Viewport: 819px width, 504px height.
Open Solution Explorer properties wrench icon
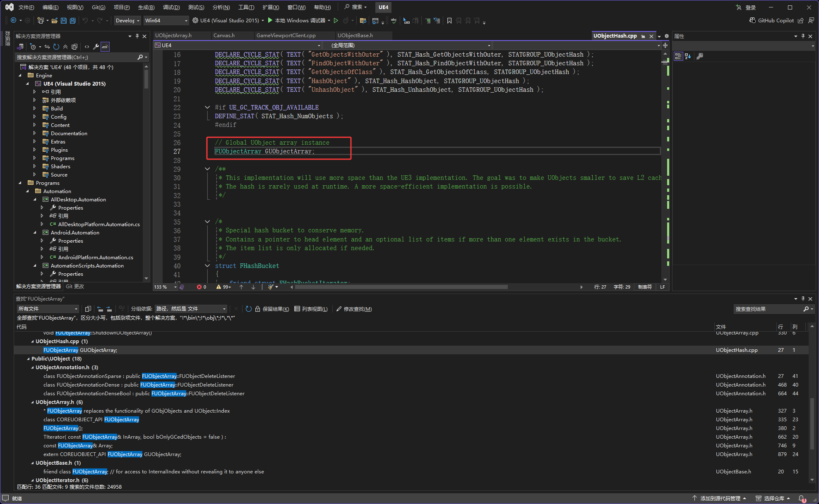click(x=96, y=47)
